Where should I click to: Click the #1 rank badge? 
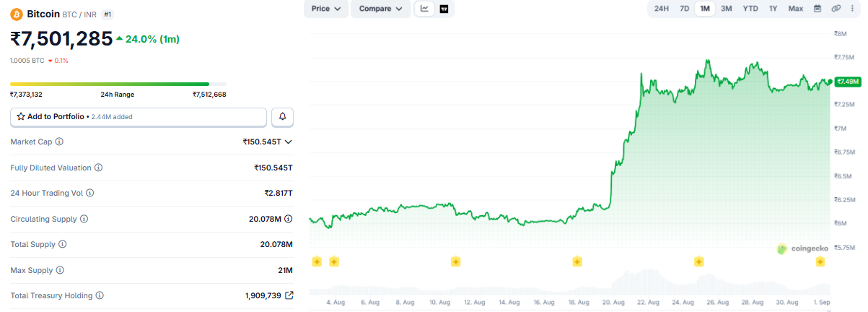108,14
